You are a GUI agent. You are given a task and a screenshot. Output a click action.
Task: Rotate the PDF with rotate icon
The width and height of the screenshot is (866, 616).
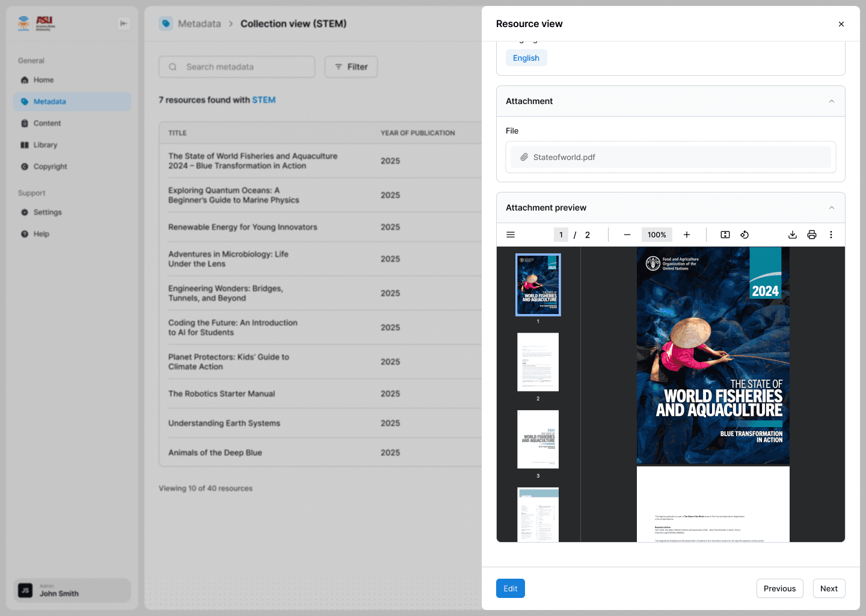(x=745, y=235)
